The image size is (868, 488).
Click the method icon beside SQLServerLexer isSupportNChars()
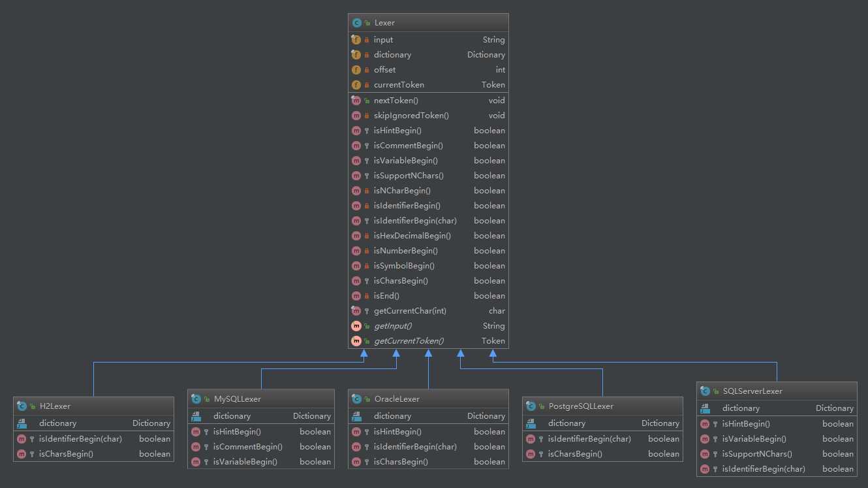coord(705,454)
